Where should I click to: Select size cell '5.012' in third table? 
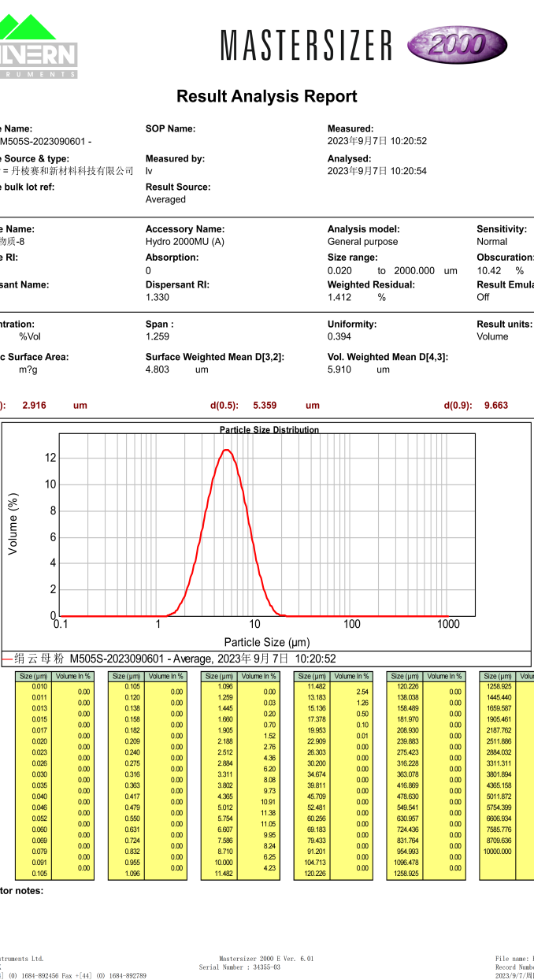point(225,807)
